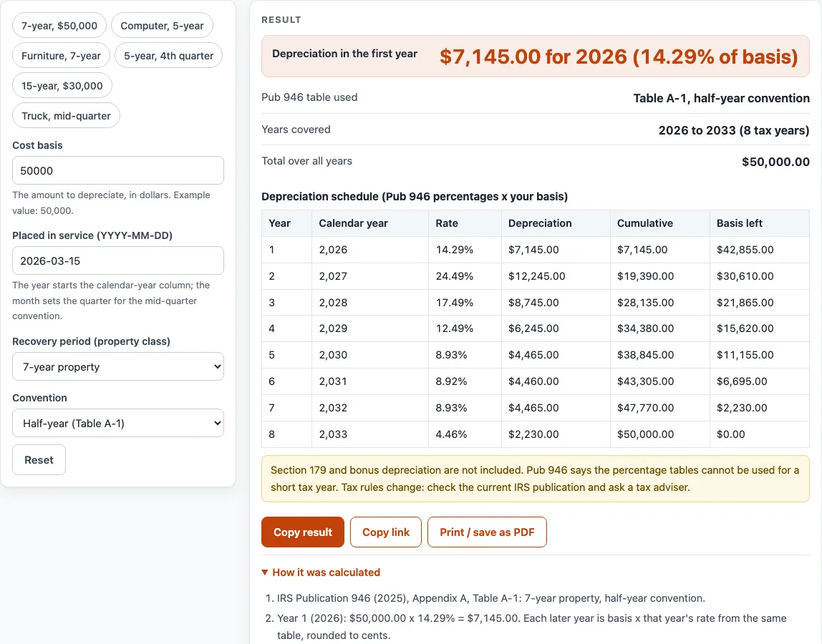Focus the Cost basis input field

[x=118, y=170]
